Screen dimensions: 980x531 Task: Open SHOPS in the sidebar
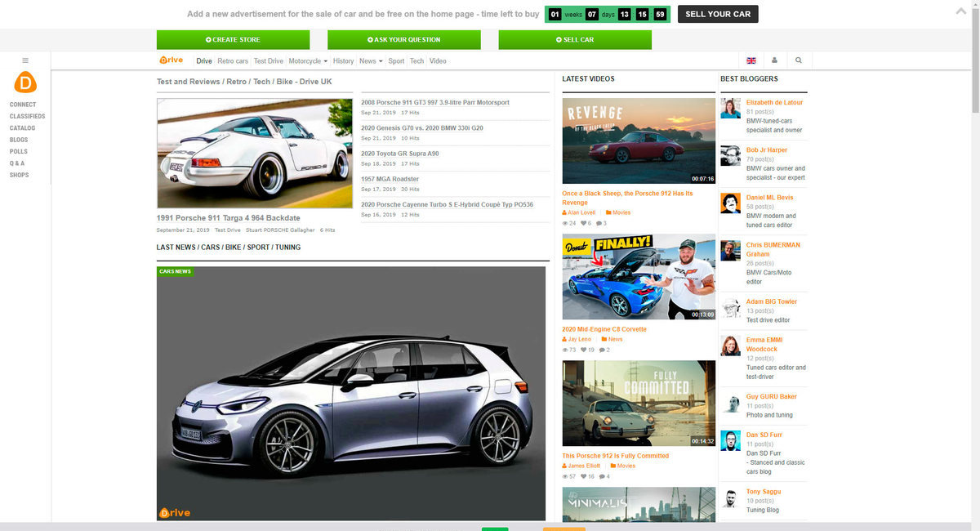[19, 175]
